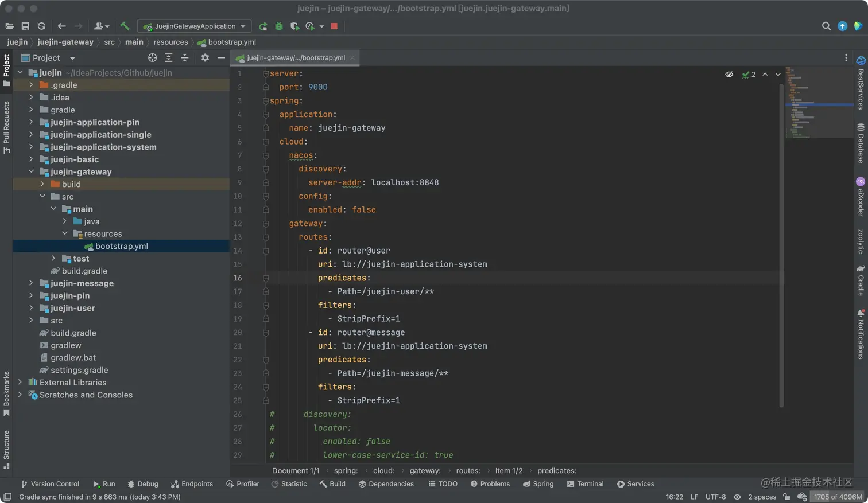The height and width of the screenshot is (503, 868).
Task: Open the run configuration dropdown JuejinGatewayApplication
Action: [x=194, y=26]
